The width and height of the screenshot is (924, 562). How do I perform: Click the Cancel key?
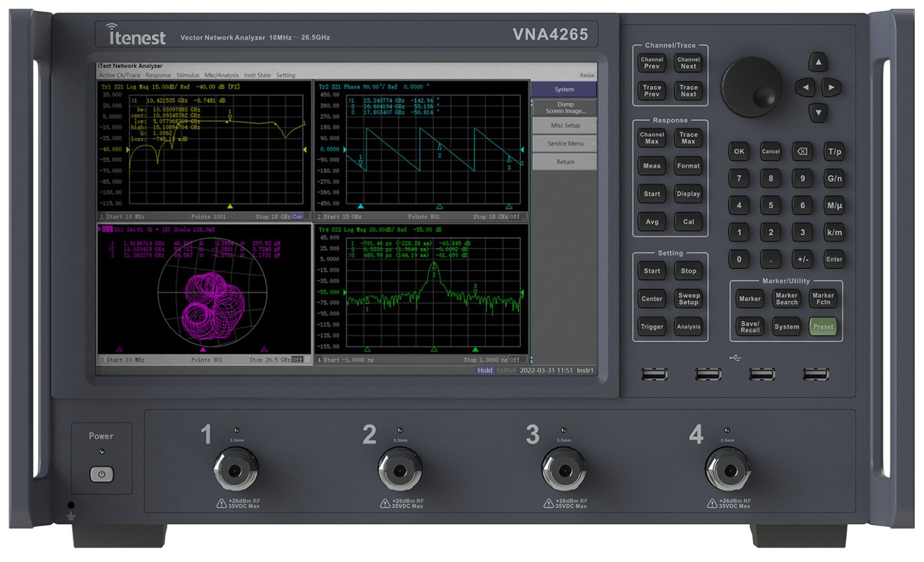coord(771,152)
